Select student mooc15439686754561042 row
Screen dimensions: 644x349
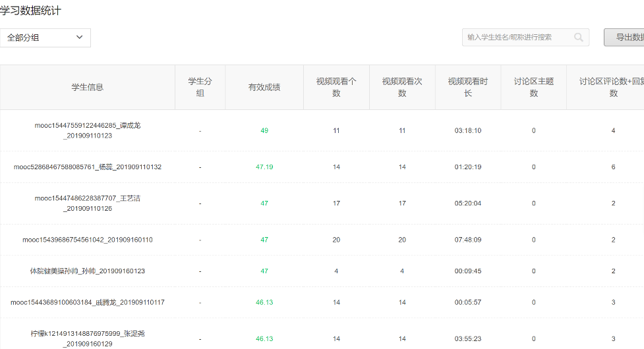click(88, 240)
